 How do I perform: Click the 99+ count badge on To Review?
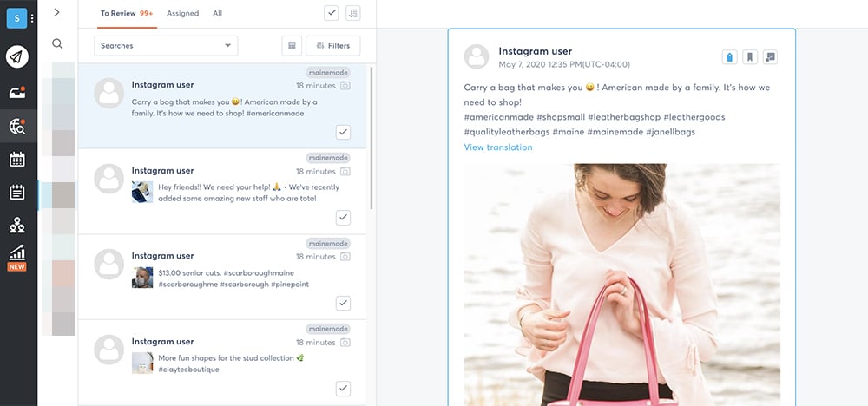click(146, 13)
